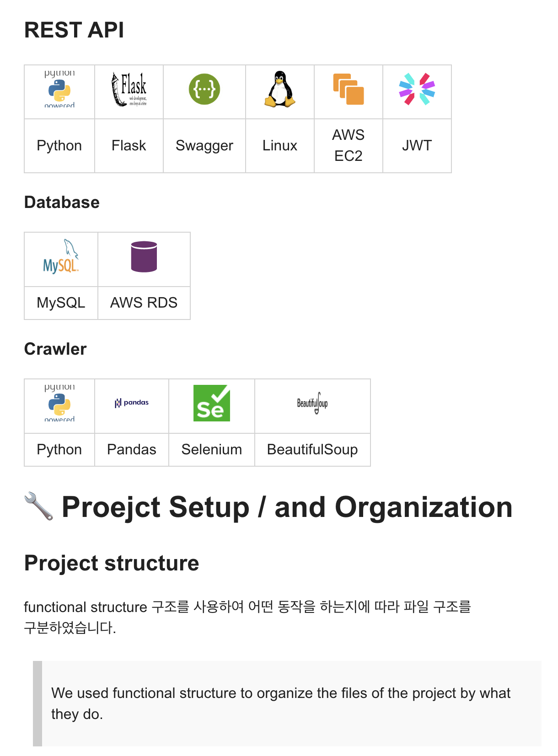Click the wrench emoji before Proejct Setup
The image size is (558, 756).
click(39, 506)
